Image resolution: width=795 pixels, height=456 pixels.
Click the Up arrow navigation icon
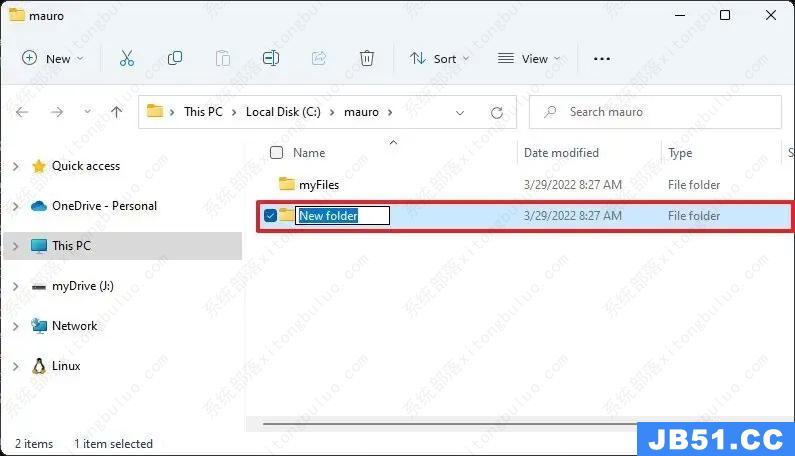[116, 112]
